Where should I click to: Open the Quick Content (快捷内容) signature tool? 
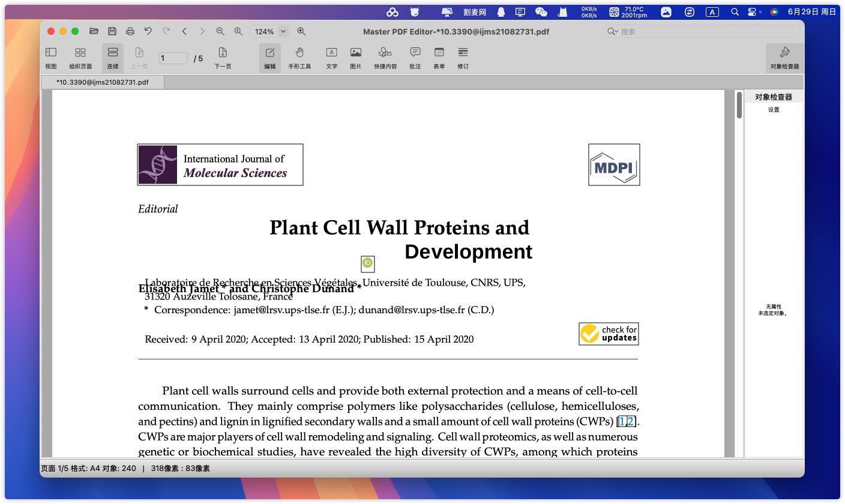click(385, 57)
